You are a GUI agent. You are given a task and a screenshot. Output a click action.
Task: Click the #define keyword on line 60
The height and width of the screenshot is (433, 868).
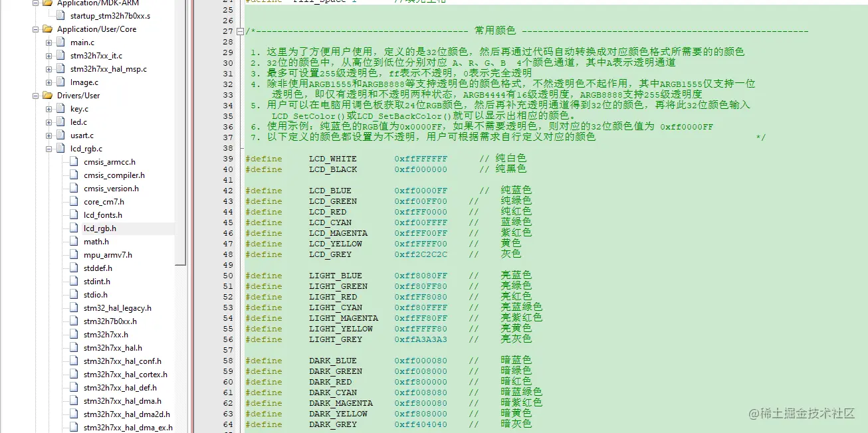pos(263,382)
